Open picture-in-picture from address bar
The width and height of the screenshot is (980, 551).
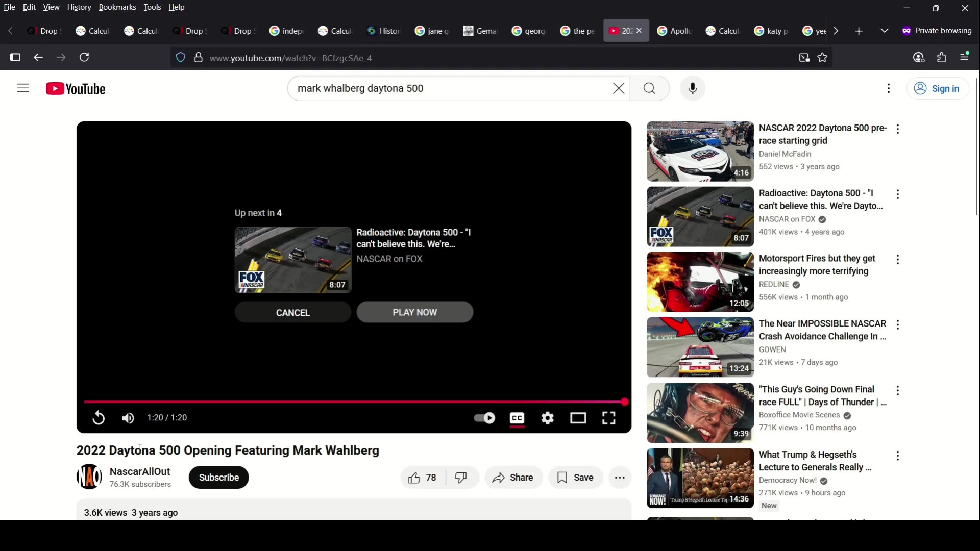[x=804, y=58]
